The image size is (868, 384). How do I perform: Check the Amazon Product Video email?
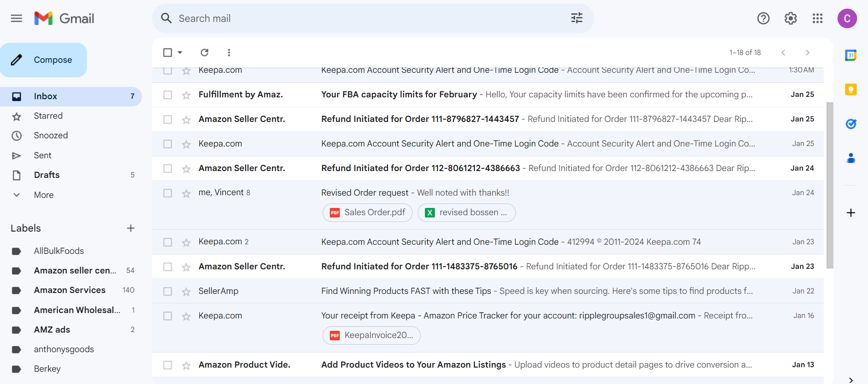coord(167,365)
